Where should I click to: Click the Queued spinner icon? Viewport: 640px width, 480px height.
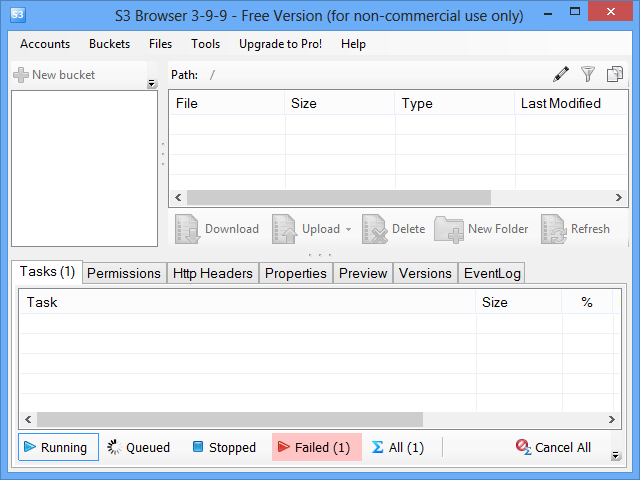tap(114, 447)
